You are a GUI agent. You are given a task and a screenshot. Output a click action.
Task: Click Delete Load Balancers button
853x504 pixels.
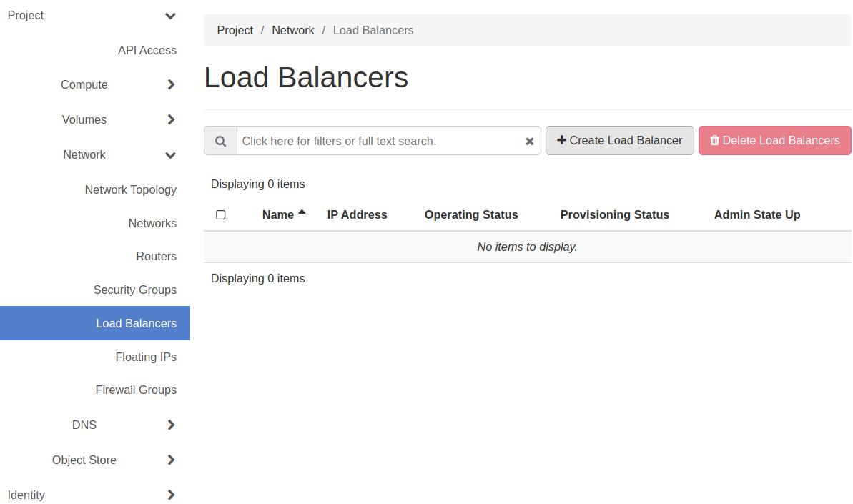pyautogui.click(x=774, y=141)
